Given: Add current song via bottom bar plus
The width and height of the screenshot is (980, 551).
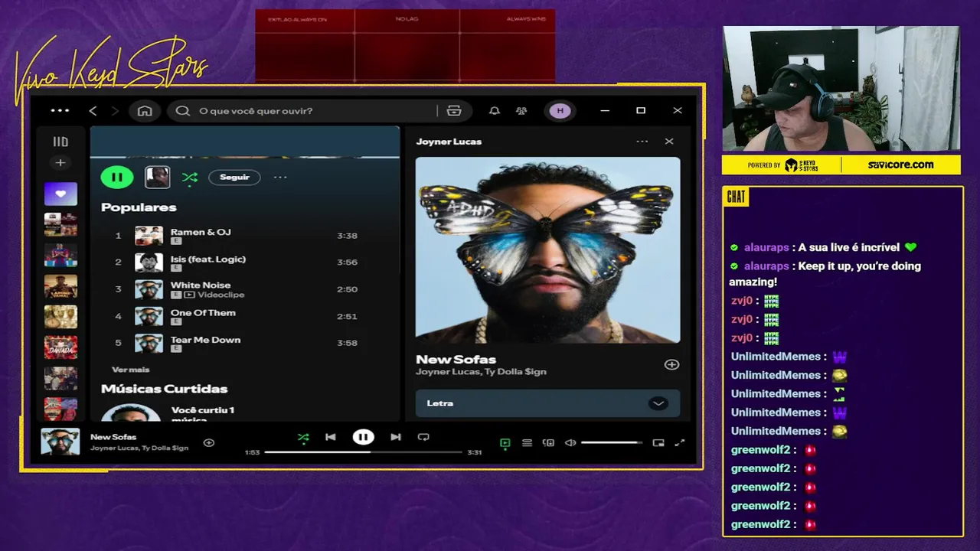Looking at the screenshot, I should pyautogui.click(x=208, y=442).
